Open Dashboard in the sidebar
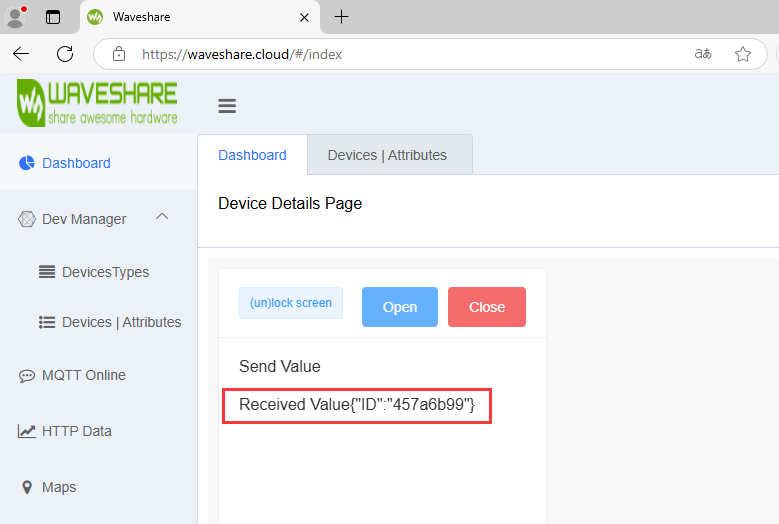The height and width of the screenshot is (524, 779). point(76,163)
